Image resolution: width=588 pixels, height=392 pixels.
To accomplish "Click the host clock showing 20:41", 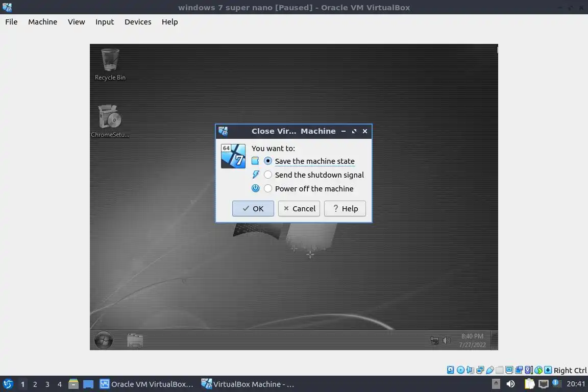I will [x=576, y=384].
